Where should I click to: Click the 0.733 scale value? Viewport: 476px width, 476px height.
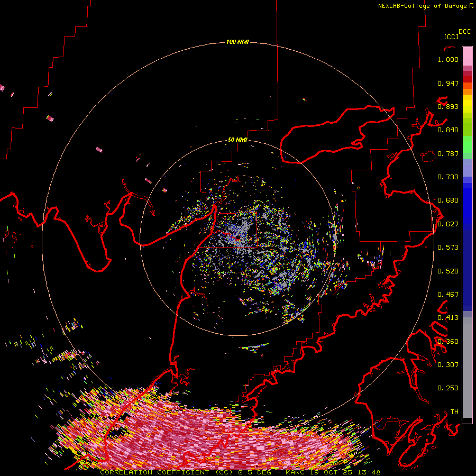point(448,177)
